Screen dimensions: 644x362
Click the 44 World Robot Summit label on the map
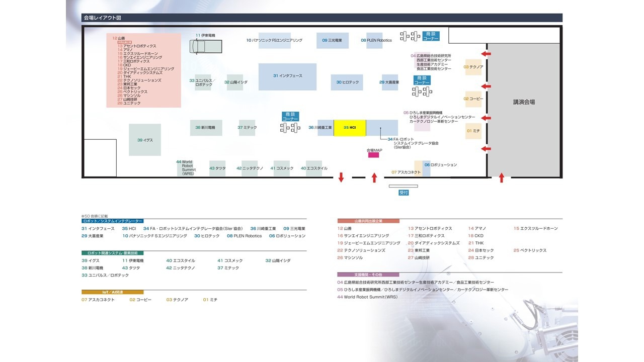187,167
